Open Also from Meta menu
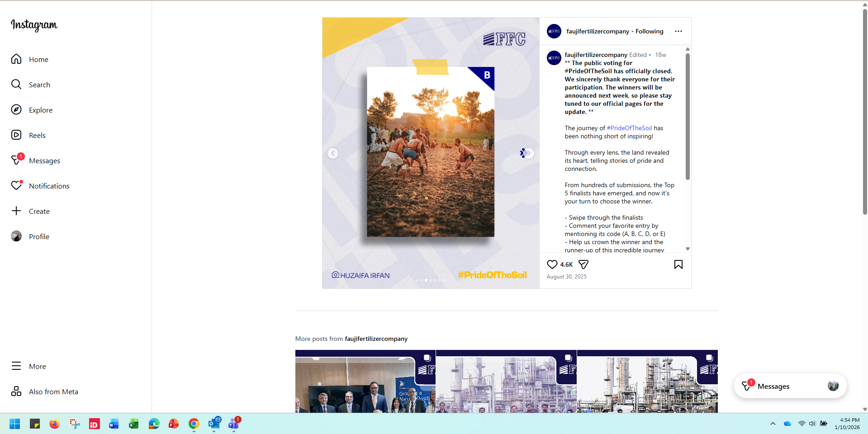Viewport: 868px width, 434px height. pyautogui.click(x=45, y=392)
